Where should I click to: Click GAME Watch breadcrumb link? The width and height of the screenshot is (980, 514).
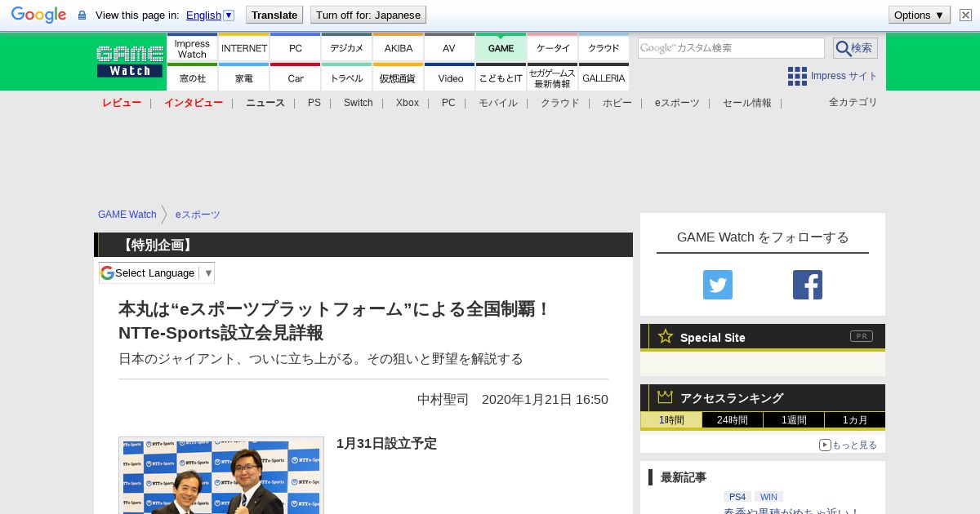(x=127, y=215)
